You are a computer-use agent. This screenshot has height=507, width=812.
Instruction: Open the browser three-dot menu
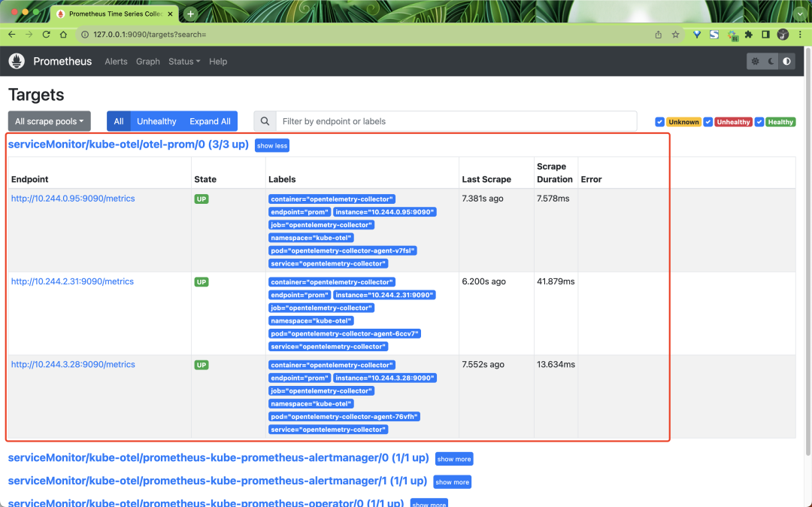coord(800,35)
